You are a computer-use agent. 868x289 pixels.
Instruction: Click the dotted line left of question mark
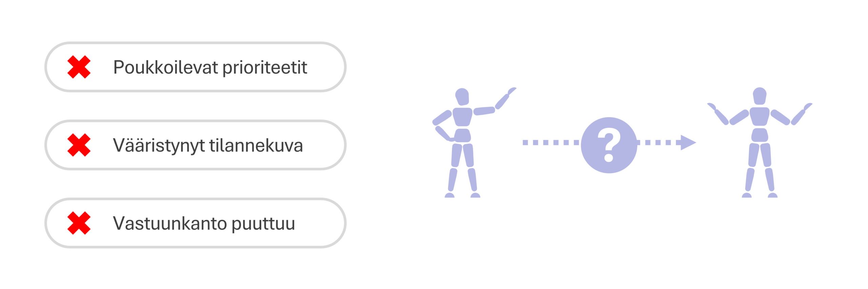(x=551, y=143)
